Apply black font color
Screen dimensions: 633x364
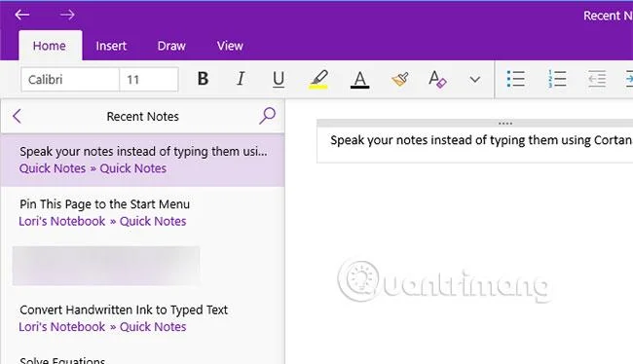[359, 79]
